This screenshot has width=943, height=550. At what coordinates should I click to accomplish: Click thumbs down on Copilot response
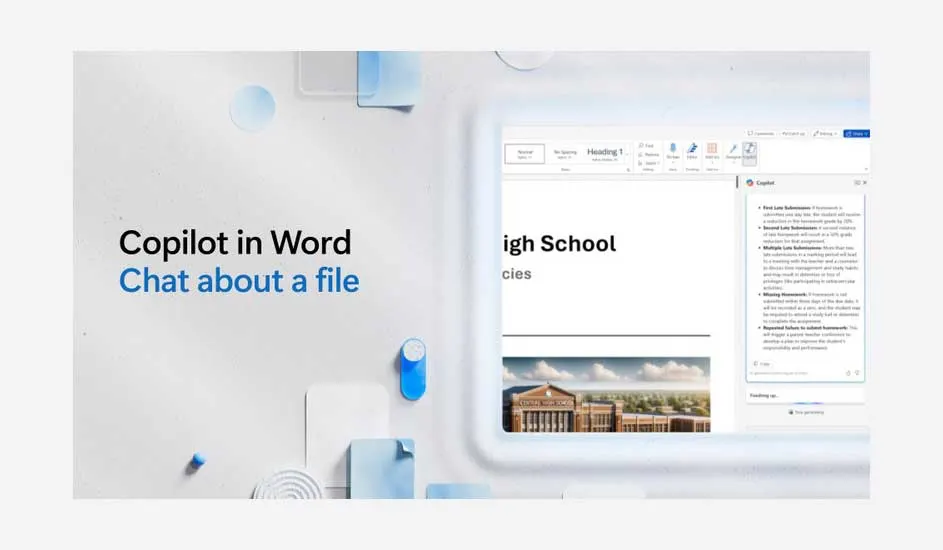(x=858, y=372)
